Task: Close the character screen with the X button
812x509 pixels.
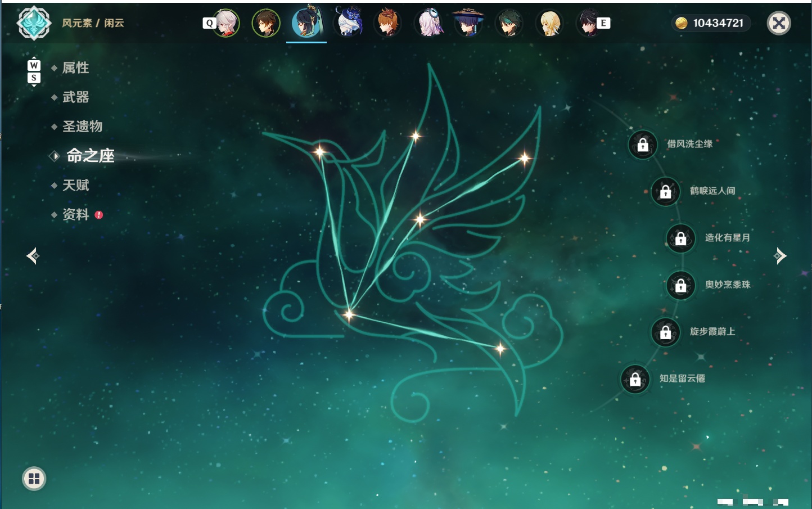Action: (x=779, y=23)
